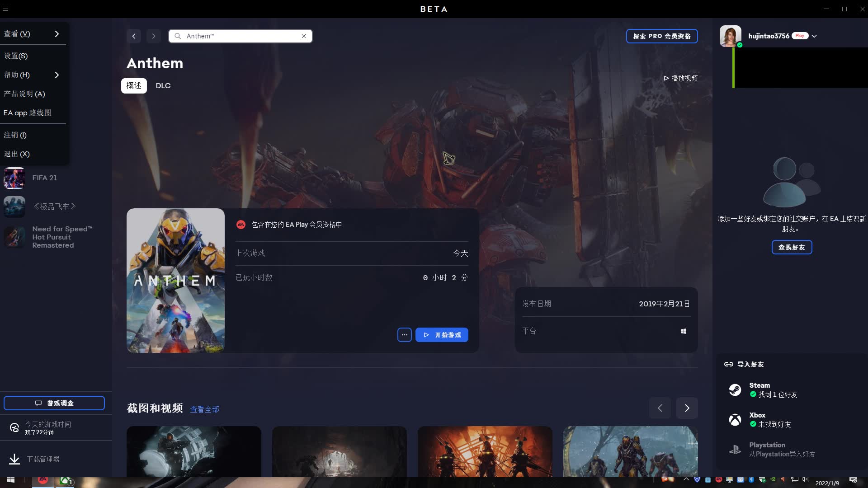This screenshot has width=868, height=488.
Task: Click the Windows platform icon
Action: click(x=684, y=331)
